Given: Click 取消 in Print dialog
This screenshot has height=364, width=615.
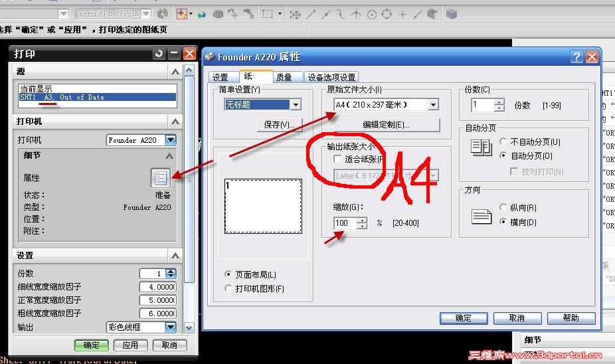Looking at the screenshot, I should (169, 345).
